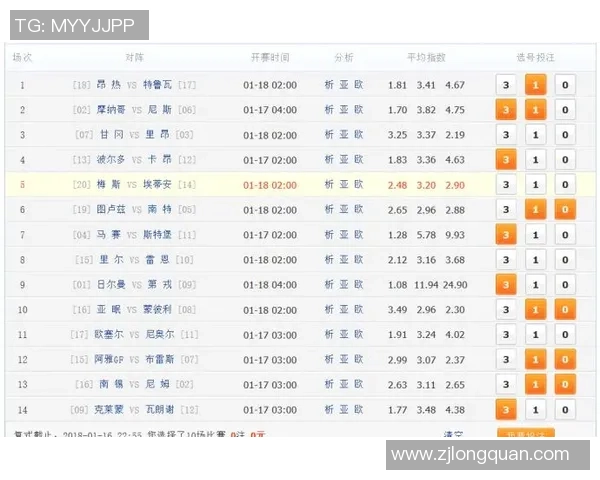This screenshot has height=480, width=600.
Task: Open 亚 odds link in highlighted row 5
Action: 344,184
